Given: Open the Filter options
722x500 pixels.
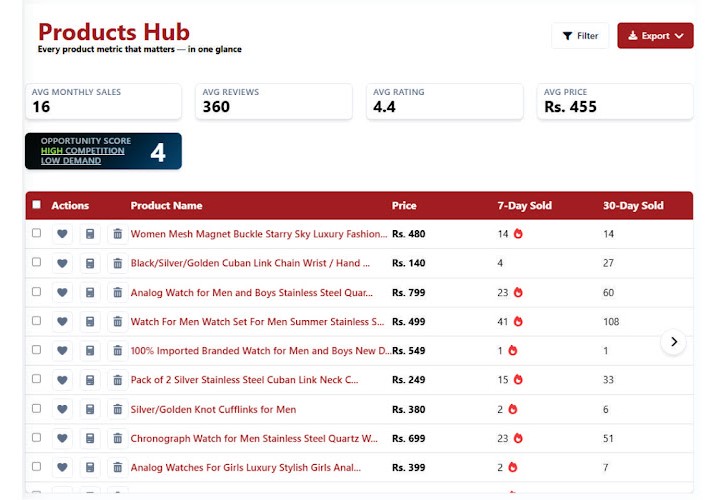Looking at the screenshot, I should [x=580, y=35].
